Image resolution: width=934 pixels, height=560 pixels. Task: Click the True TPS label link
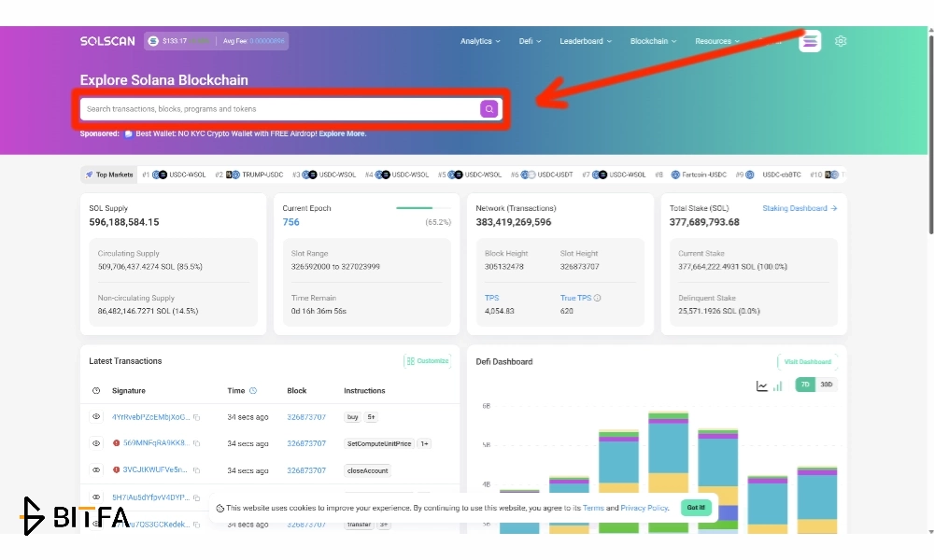click(x=575, y=298)
